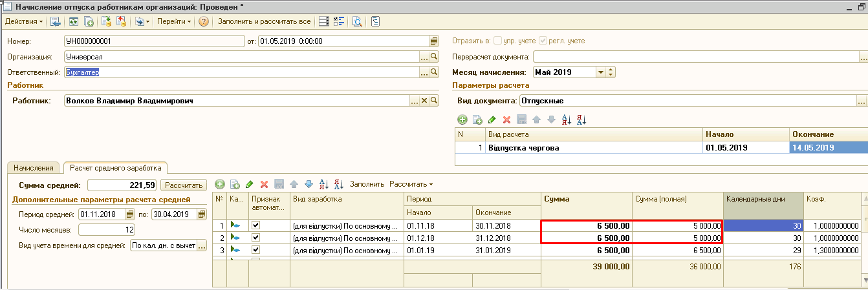
Task: Click the help question mark icon
Action: [204, 21]
